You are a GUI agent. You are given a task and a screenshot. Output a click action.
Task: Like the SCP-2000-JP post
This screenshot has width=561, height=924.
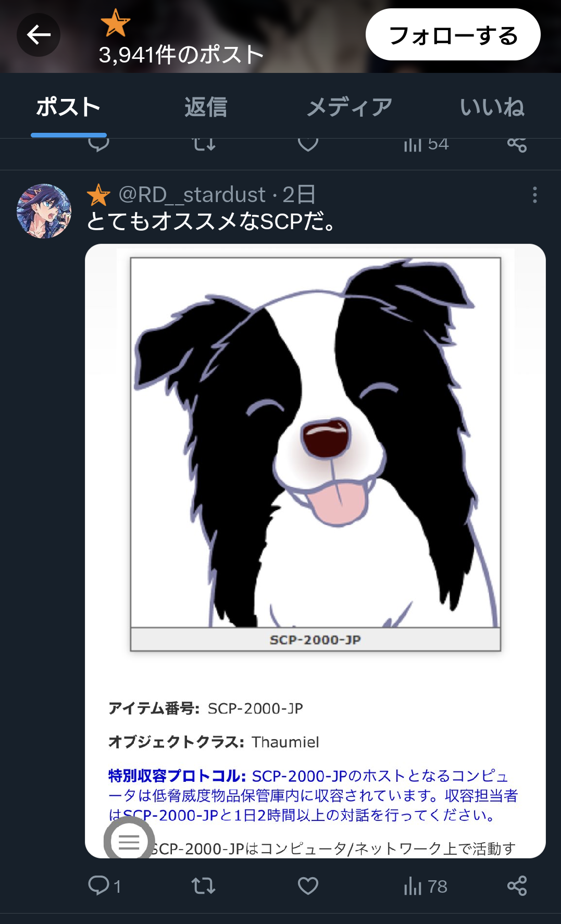coord(308,885)
